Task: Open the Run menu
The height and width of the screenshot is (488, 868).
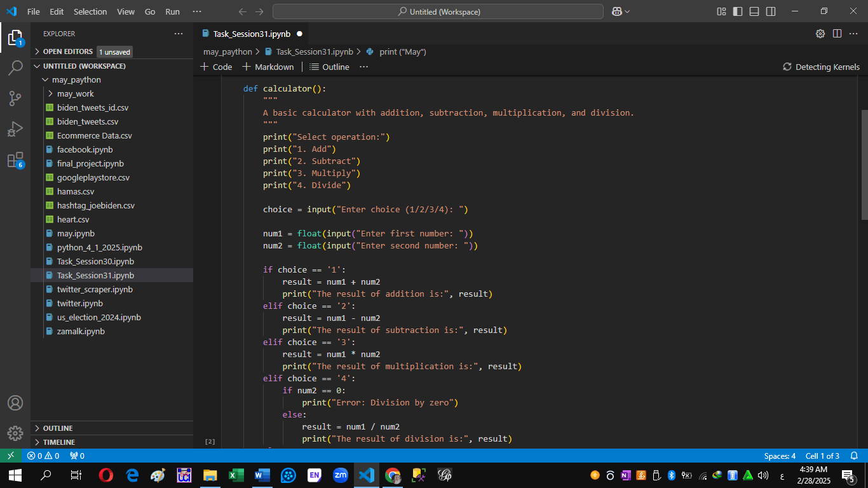Action: [x=172, y=11]
